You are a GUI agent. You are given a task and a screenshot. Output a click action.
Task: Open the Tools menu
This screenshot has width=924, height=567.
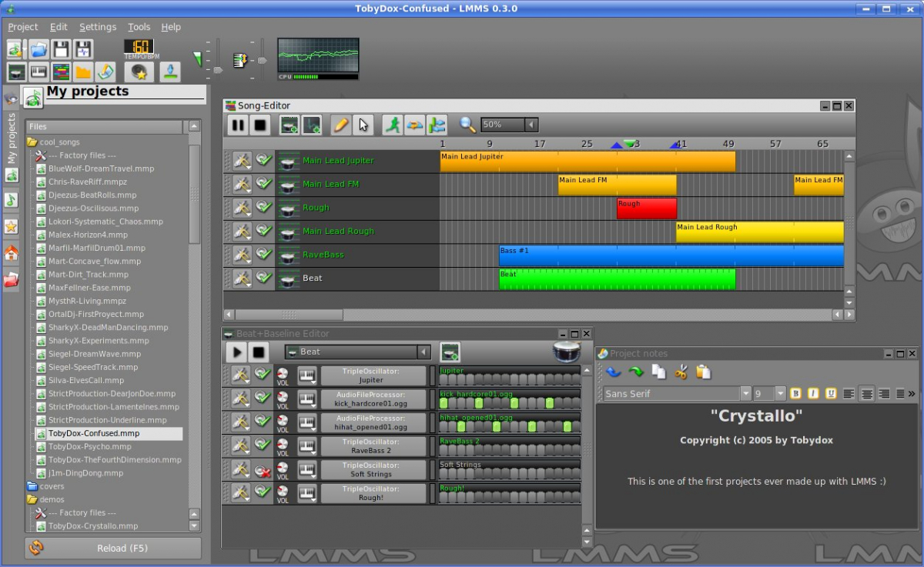point(139,26)
